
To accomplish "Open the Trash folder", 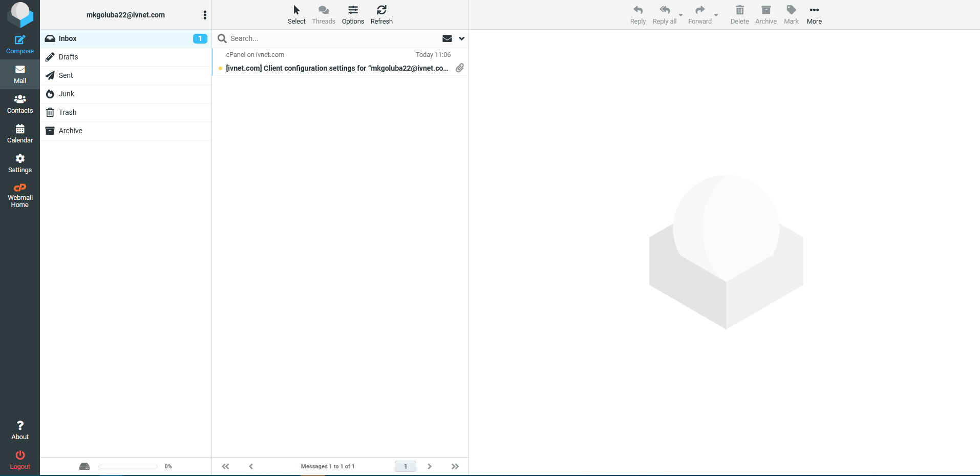I will 125,112.
